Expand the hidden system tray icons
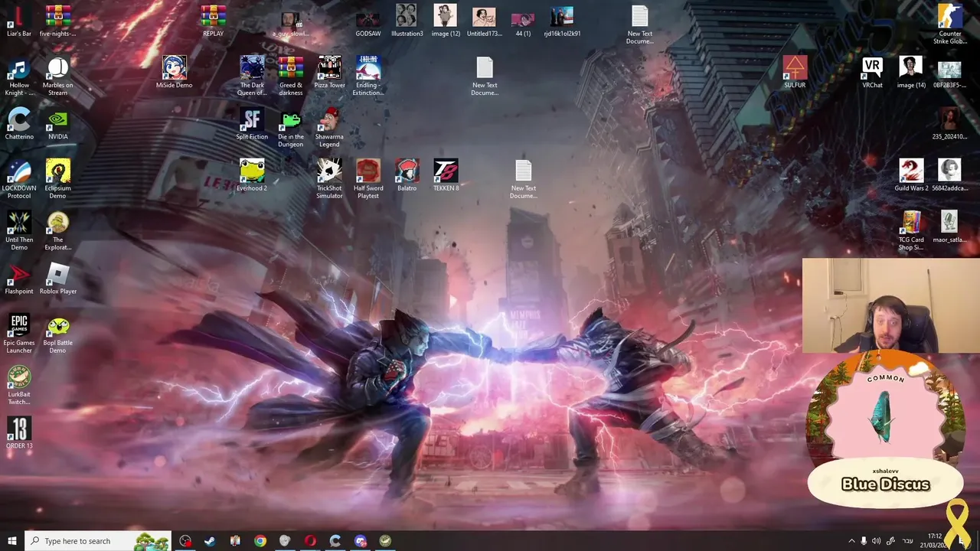Screen dimensions: 980x551 coord(851,541)
